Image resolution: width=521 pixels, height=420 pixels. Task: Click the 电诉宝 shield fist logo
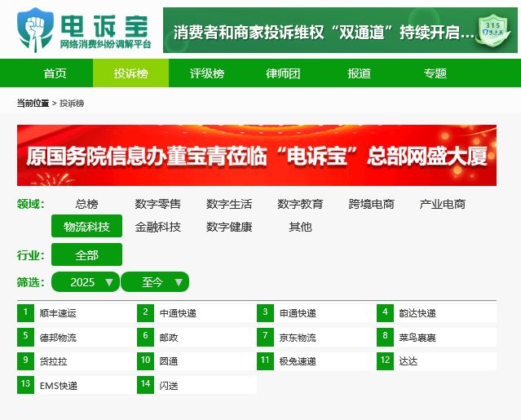(x=35, y=30)
